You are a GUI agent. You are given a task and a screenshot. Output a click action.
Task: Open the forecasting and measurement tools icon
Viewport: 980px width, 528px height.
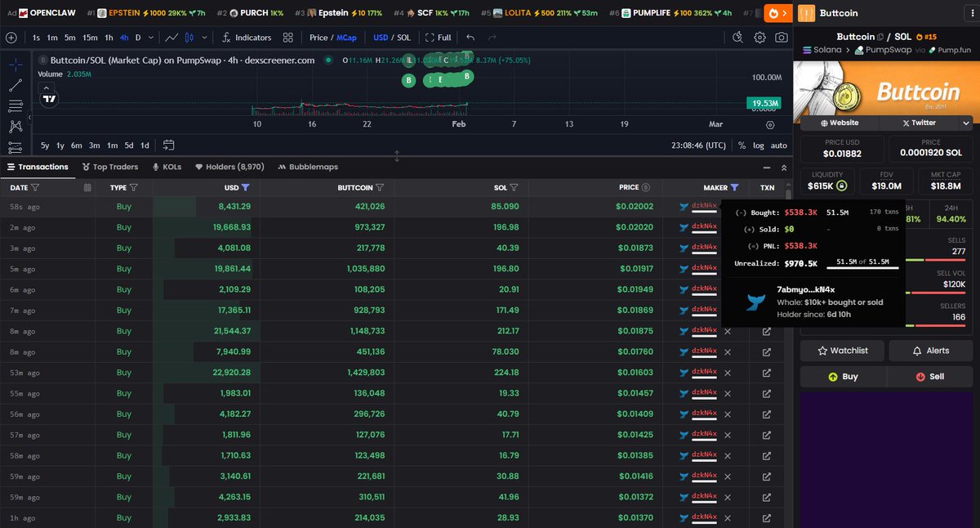coord(15,147)
